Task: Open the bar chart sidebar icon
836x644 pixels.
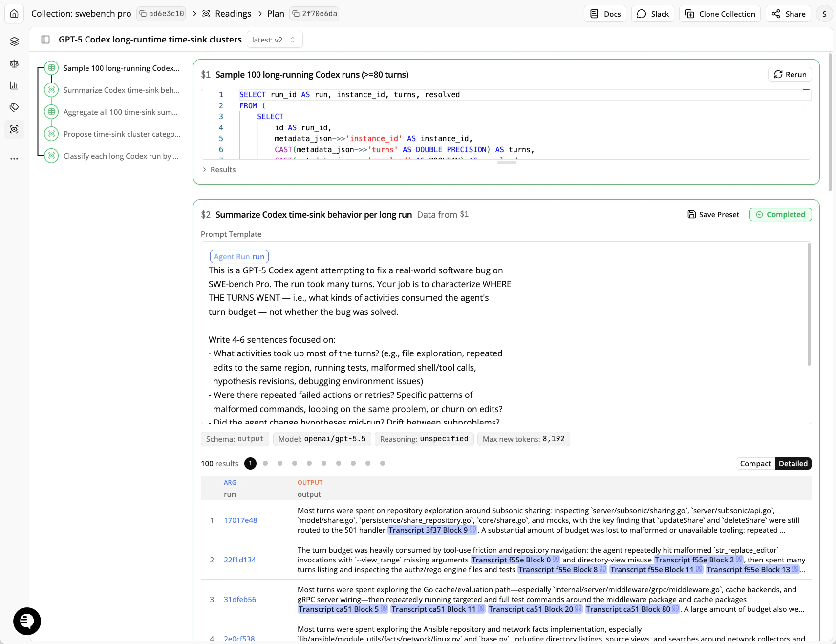Action: (x=14, y=85)
